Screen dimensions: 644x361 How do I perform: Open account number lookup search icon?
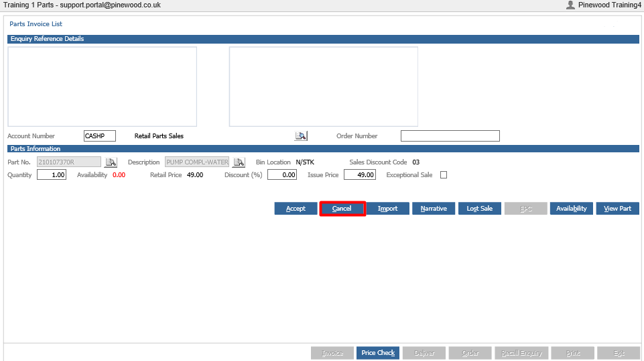pyautogui.click(x=301, y=136)
